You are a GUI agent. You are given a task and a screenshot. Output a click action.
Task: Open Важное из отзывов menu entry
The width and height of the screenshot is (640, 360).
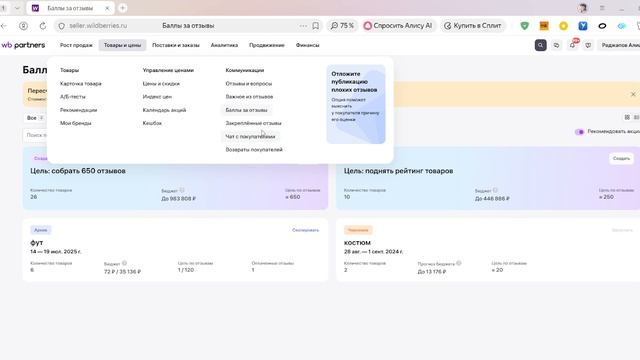click(x=249, y=97)
